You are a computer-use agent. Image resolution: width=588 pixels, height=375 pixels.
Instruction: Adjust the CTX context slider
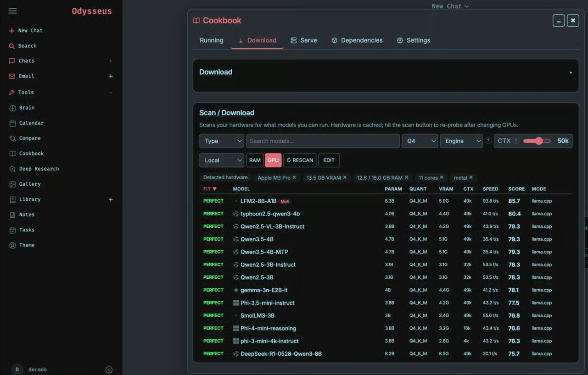click(x=537, y=141)
